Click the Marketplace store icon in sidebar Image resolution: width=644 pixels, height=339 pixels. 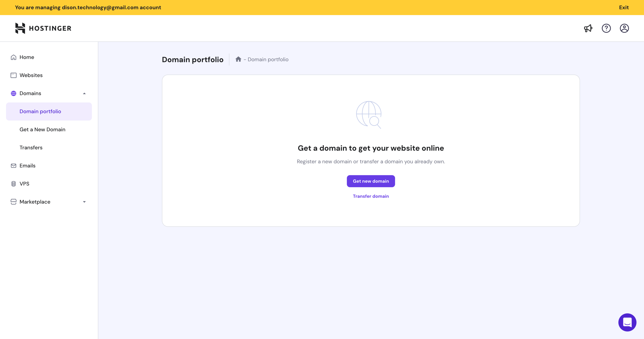[13, 202]
